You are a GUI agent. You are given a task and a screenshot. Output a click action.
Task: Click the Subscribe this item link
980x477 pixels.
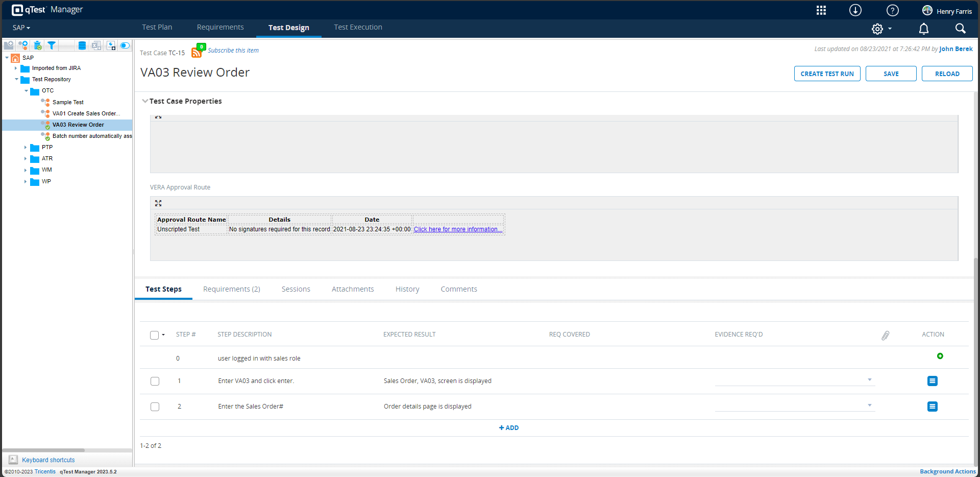point(233,51)
